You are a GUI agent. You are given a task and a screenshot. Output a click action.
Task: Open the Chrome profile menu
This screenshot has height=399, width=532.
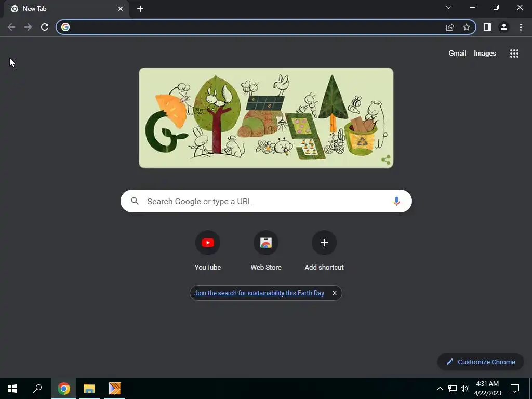(504, 27)
